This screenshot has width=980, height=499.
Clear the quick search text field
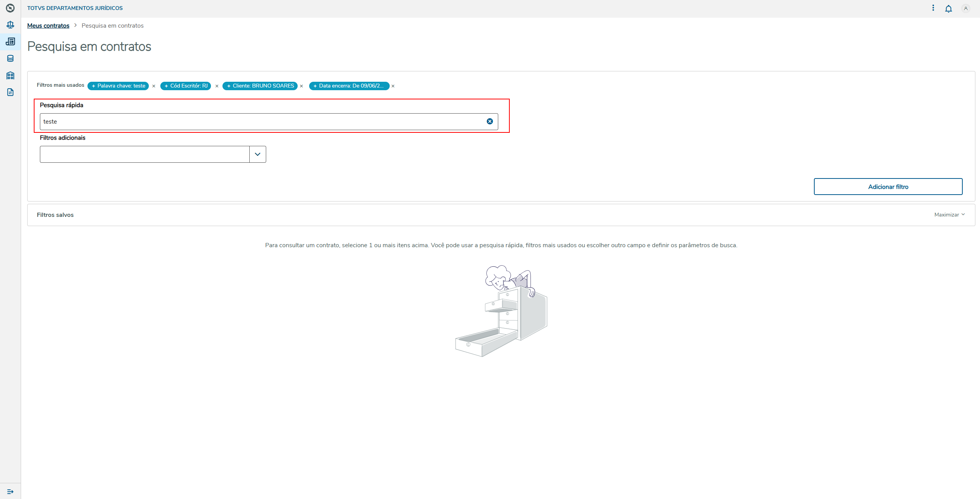[x=489, y=121]
